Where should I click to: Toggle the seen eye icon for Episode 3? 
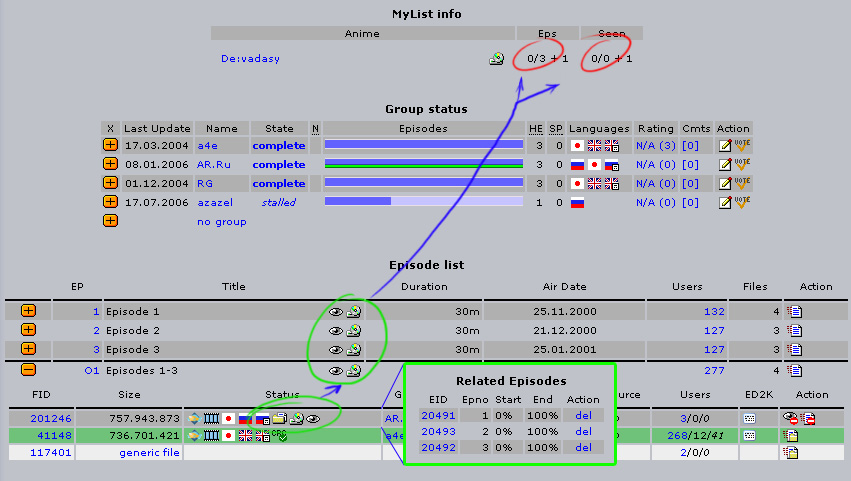coord(336,350)
